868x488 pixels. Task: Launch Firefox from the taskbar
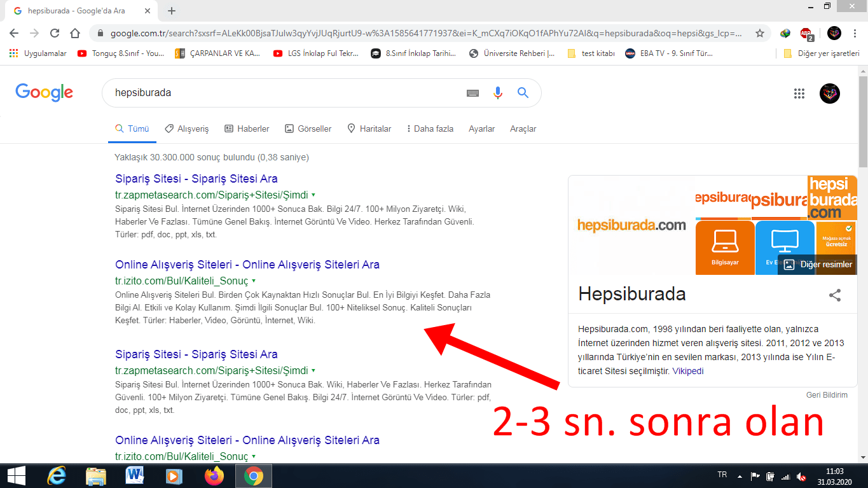coord(214,475)
